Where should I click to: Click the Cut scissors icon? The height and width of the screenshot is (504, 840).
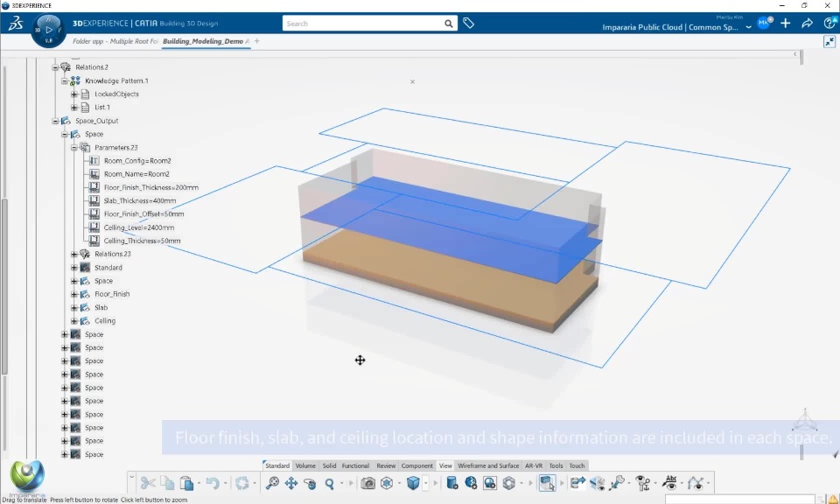tap(148, 483)
